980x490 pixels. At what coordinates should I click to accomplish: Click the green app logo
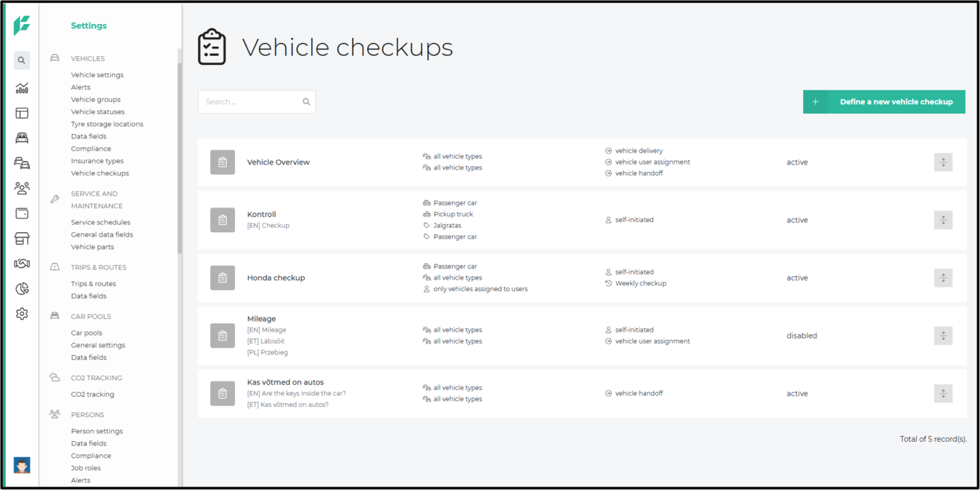[x=22, y=25]
